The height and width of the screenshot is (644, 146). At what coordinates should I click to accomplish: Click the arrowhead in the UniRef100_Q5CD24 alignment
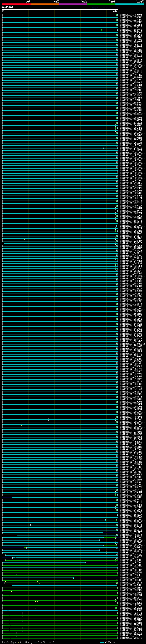tap(107, 553)
